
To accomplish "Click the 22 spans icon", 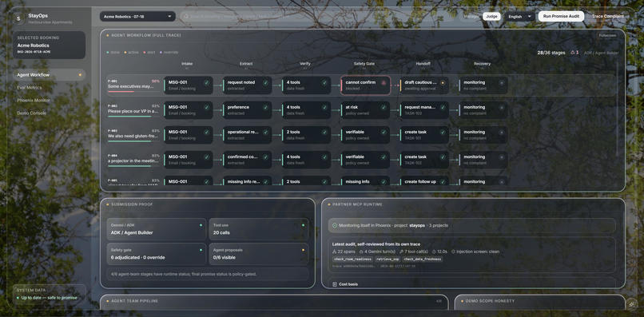I will coord(334,252).
